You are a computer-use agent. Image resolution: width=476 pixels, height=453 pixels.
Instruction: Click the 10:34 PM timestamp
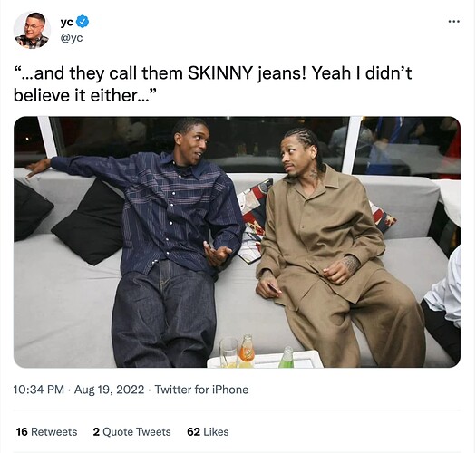pos(39,390)
